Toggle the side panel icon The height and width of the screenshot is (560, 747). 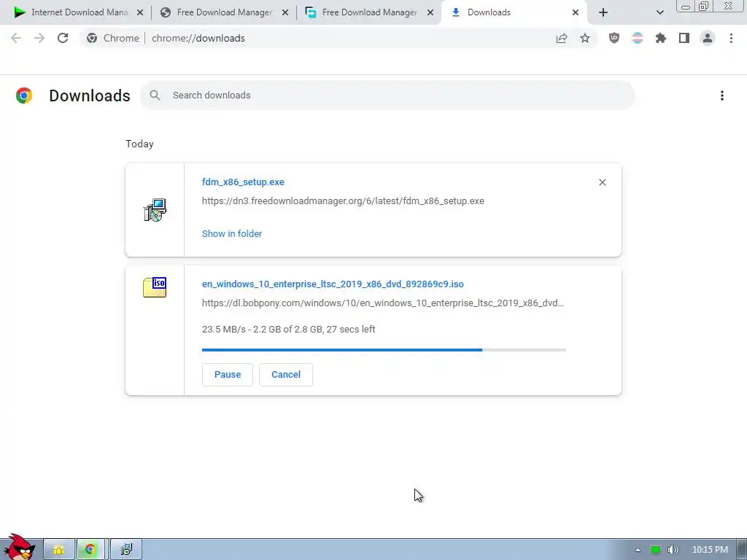(x=684, y=38)
